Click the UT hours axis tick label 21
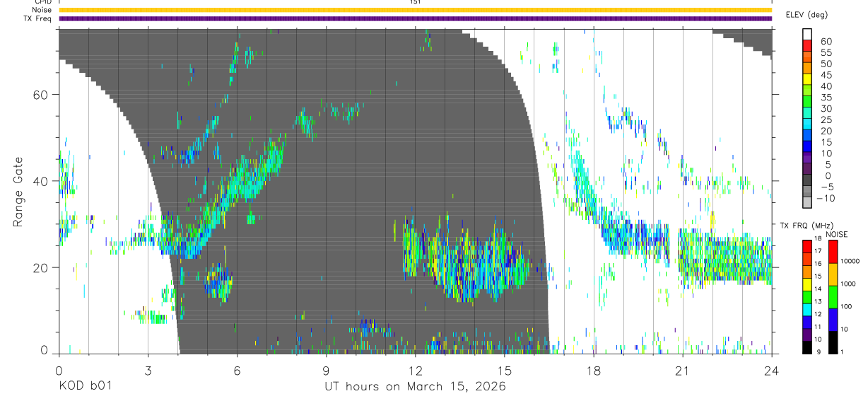This screenshot has width=868, height=401. (683, 370)
